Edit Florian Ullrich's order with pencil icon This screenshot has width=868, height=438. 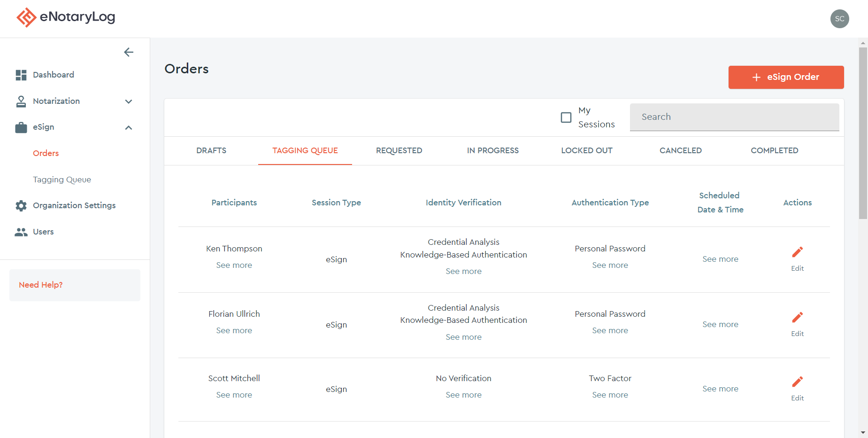pyautogui.click(x=797, y=318)
